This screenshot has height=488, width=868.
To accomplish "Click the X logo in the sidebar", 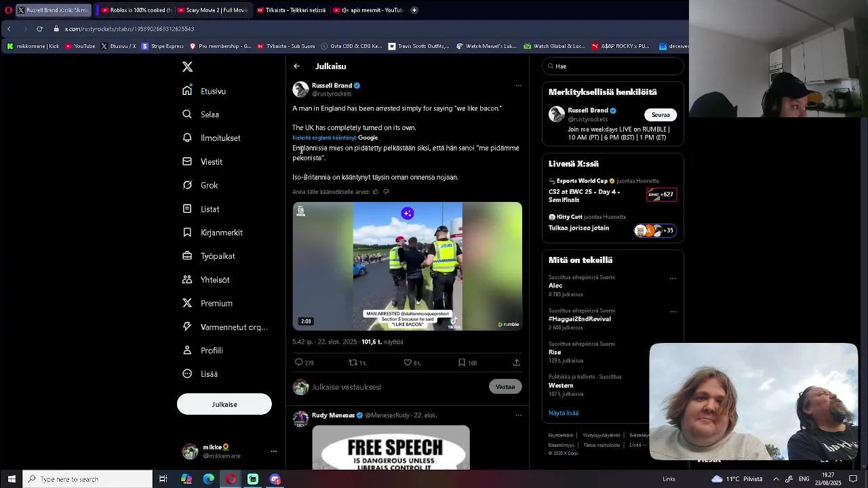I will (x=188, y=66).
